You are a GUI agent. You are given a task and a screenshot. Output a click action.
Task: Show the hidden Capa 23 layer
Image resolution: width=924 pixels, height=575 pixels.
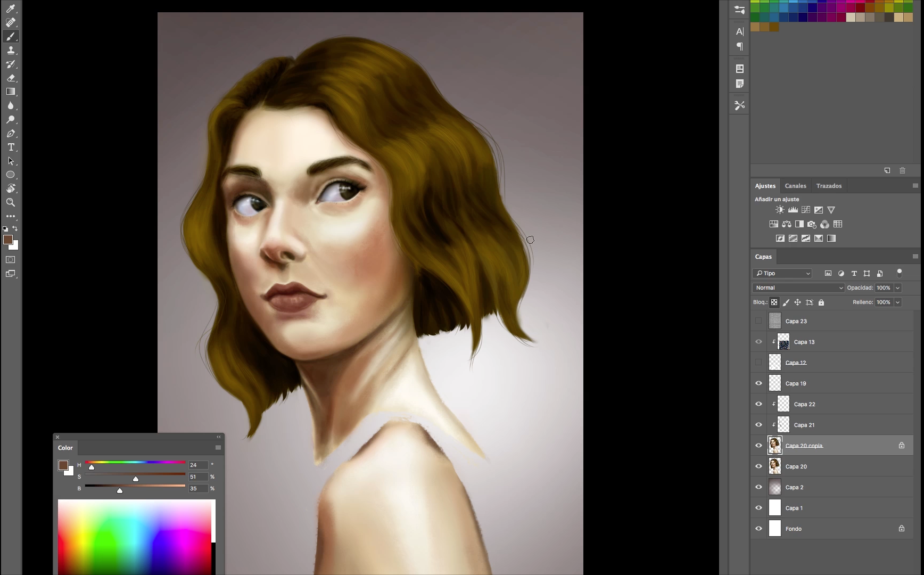[758, 321]
